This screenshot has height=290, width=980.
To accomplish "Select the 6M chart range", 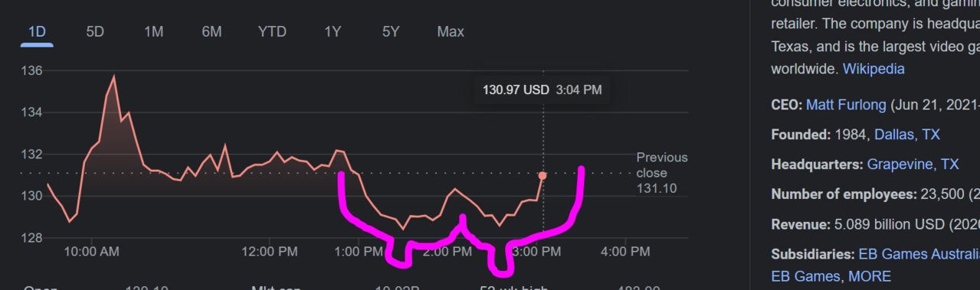I will [211, 32].
